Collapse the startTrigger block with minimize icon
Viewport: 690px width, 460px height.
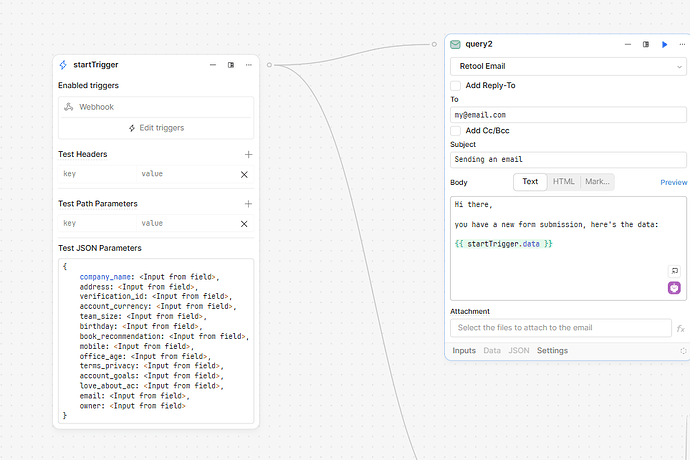(x=213, y=65)
